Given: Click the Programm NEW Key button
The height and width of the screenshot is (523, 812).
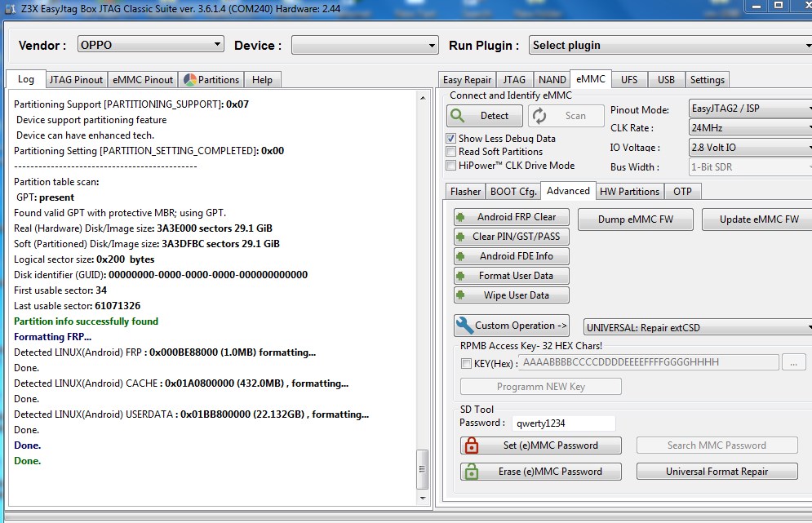Looking at the screenshot, I should coord(540,386).
